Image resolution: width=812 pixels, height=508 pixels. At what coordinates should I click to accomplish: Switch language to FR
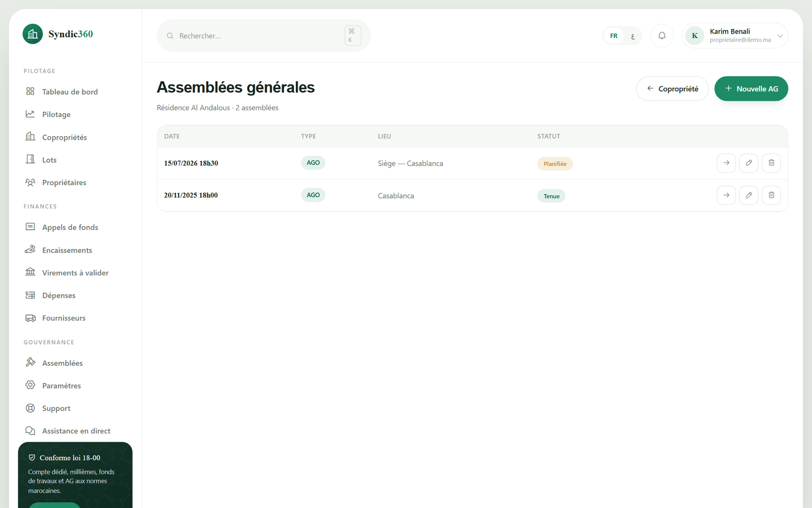coord(614,36)
